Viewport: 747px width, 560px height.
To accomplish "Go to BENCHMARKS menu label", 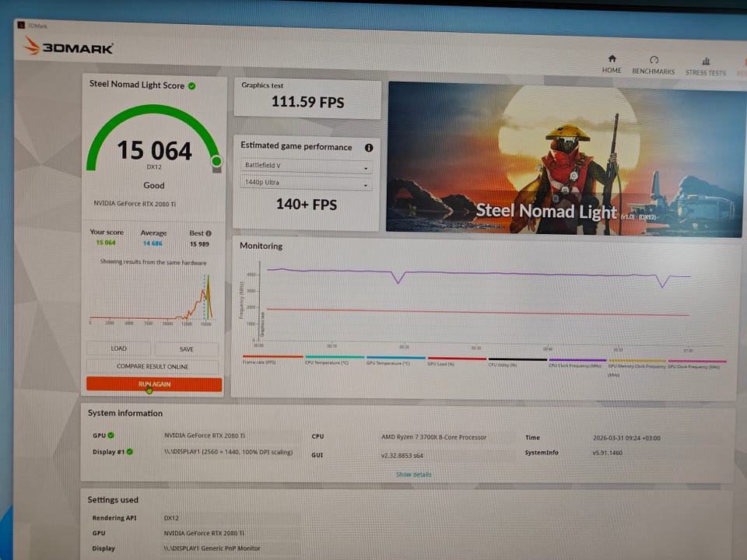I will click(x=653, y=72).
